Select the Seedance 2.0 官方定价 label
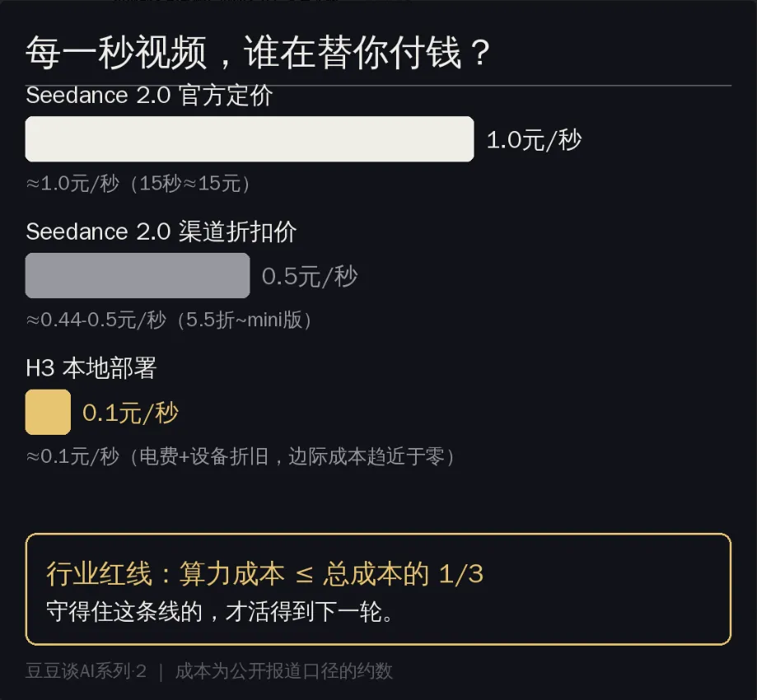This screenshot has width=757, height=700. pyautogui.click(x=149, y=95)
